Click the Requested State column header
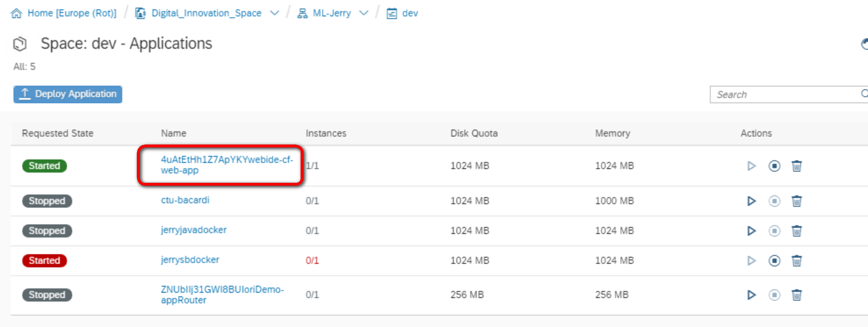This screenshot has width=868, height=327. pos(57,133)
